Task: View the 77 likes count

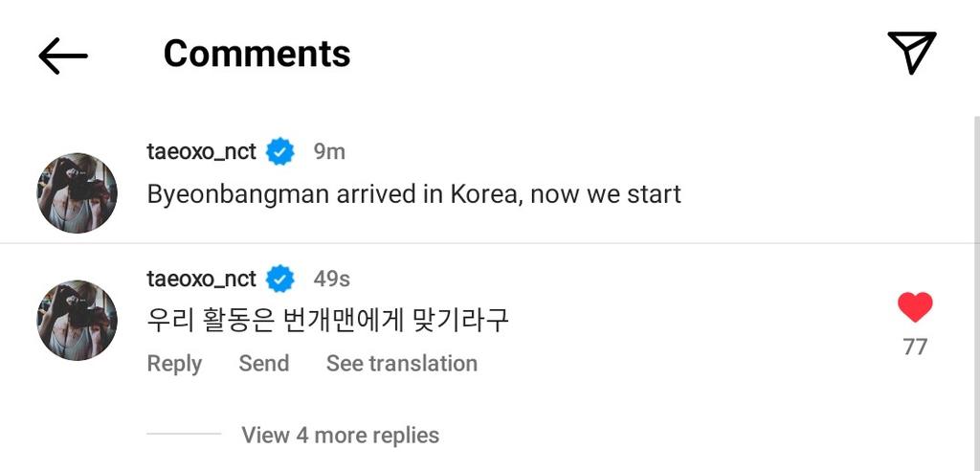Action: 915,347
